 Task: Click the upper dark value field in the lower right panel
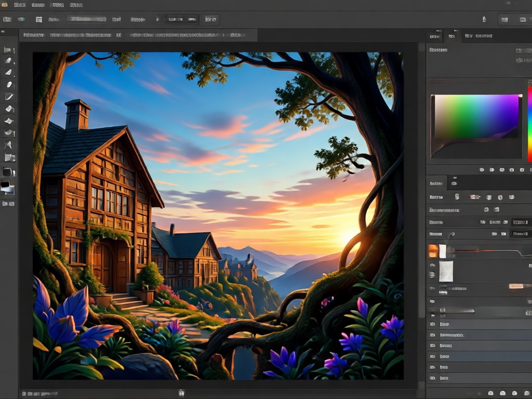pyautogui.click(x=521, y=222)
